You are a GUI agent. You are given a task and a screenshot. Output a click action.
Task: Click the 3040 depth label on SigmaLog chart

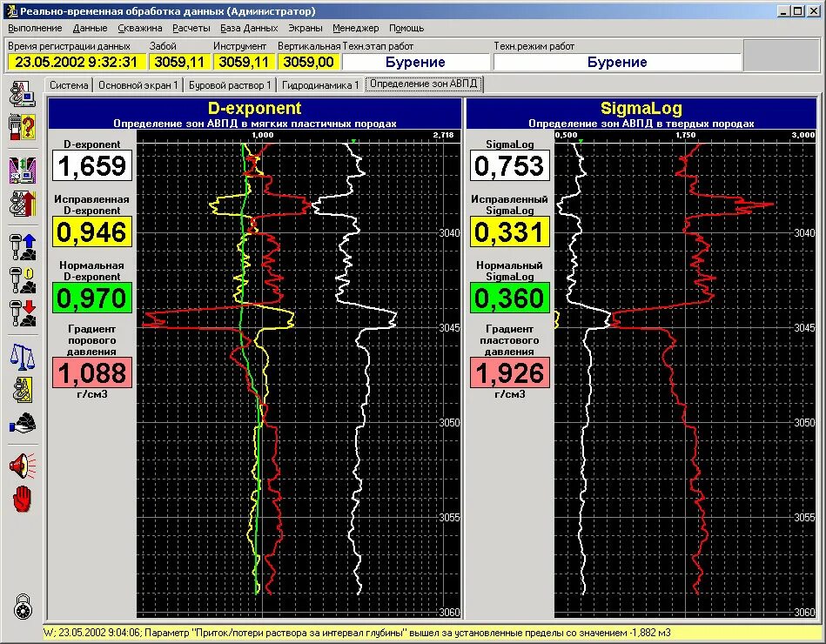[x=804, y=232]
